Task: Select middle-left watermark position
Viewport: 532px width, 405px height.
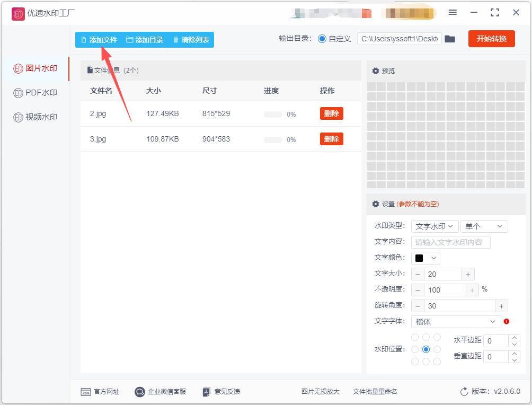Action: tap(415, 349)
